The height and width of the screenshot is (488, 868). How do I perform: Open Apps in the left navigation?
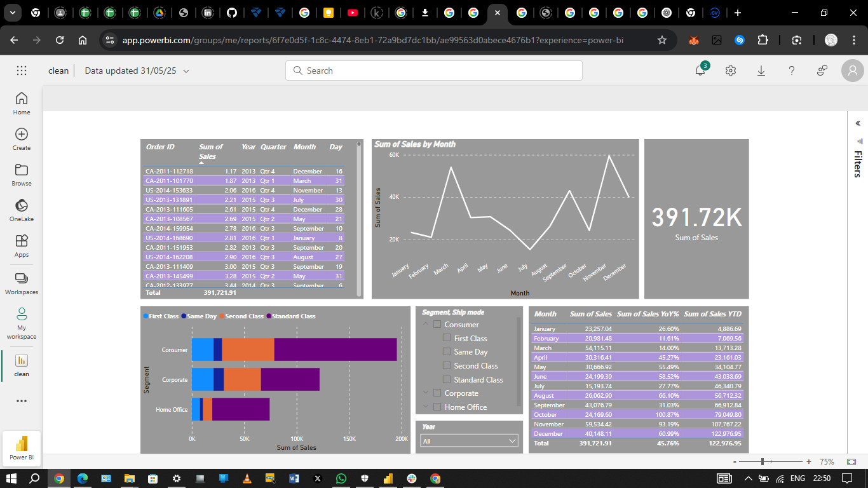[x=22, y=246]
